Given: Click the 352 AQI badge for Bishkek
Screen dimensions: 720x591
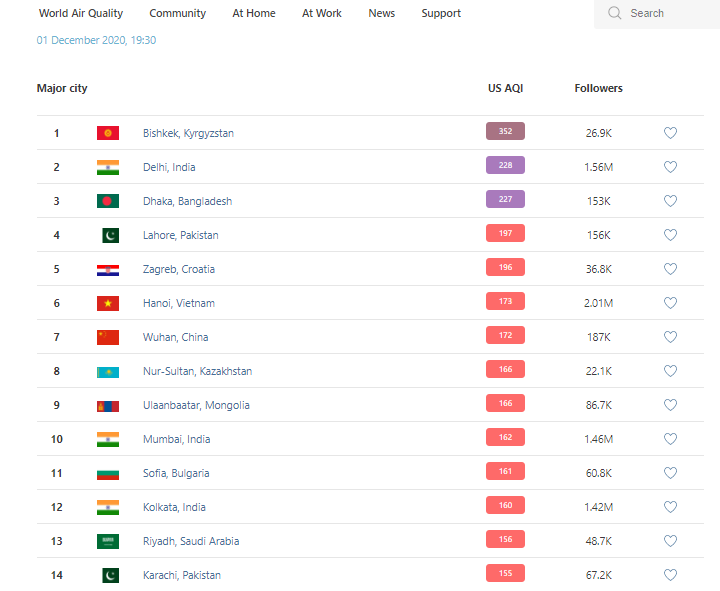Looking at the screenshot, I should 505,132.
